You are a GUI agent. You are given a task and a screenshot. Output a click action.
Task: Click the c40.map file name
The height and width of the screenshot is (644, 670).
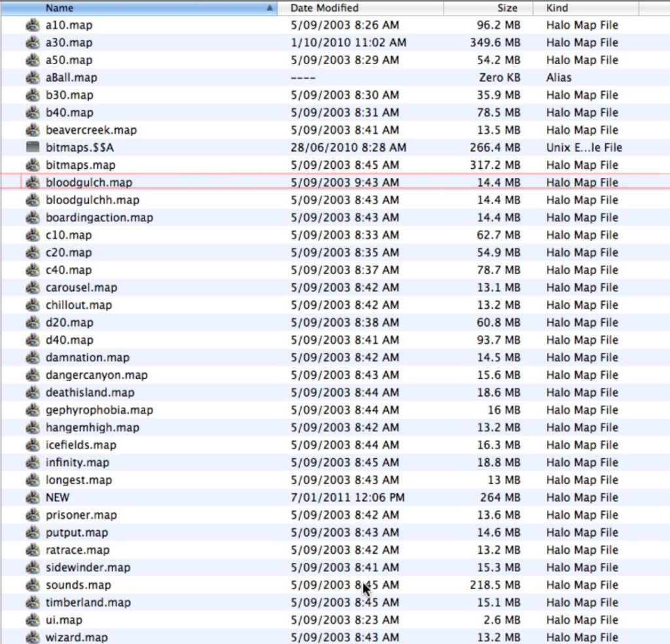69,270
